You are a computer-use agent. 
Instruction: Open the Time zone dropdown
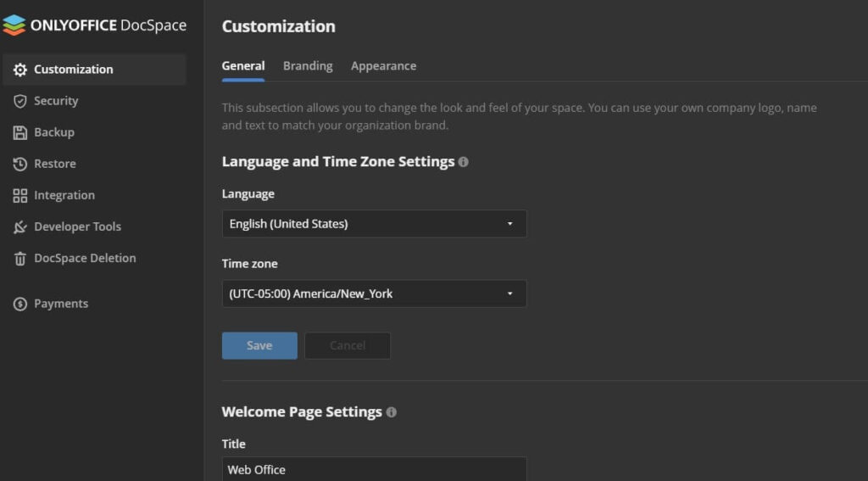click(x=373, y=294)
